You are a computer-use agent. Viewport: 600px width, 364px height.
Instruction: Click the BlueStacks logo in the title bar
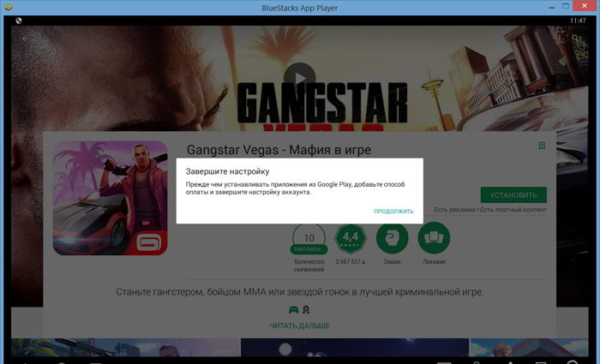coord(7,7)
